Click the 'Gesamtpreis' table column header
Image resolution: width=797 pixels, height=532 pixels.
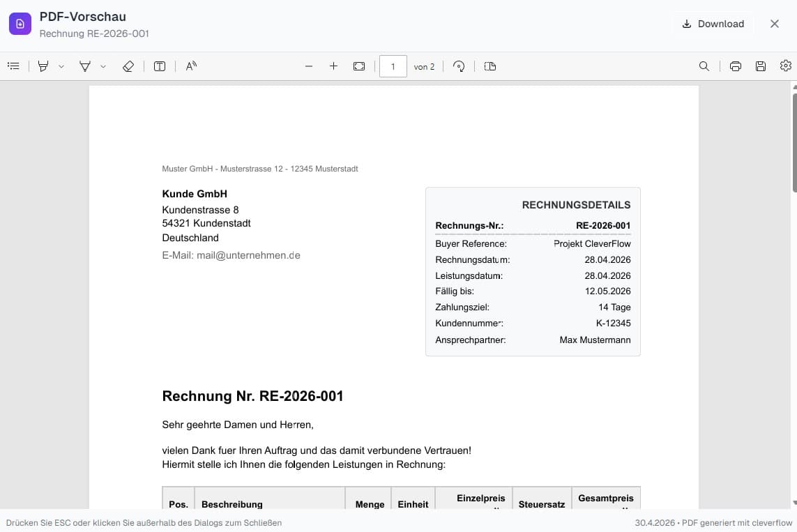pos(606,499)
